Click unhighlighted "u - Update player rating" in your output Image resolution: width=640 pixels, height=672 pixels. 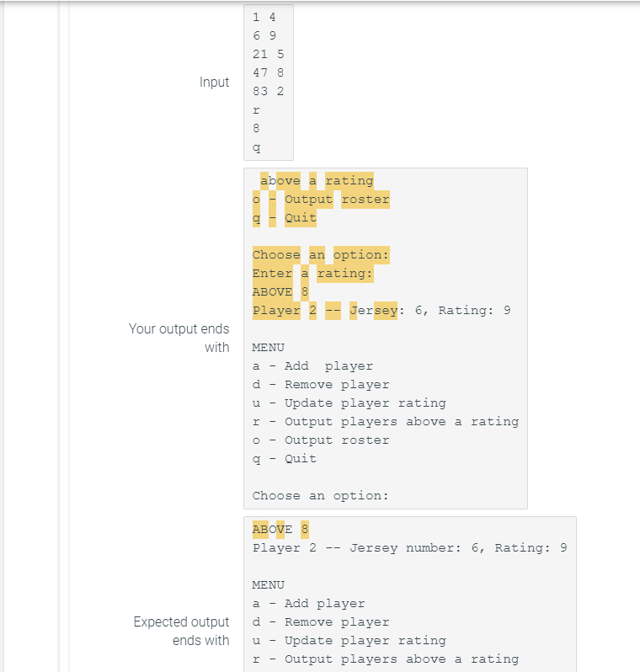click(x=349, y=403)
